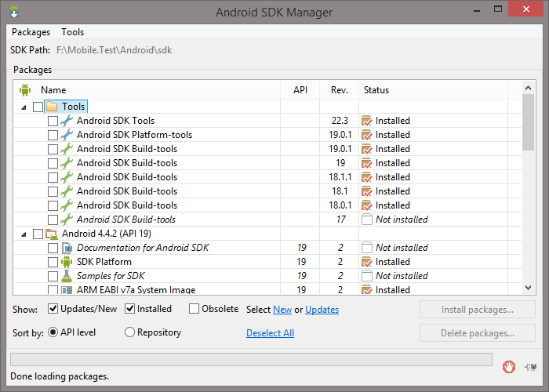Viewport: 549px width, 392px height.
Task: Click wrench icon for Android SDK Tools
Action: point(67,121)
